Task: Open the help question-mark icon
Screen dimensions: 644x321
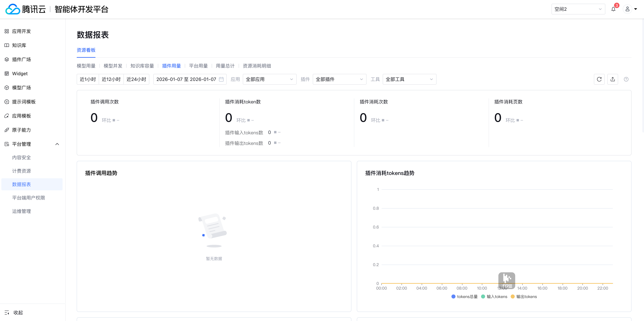Action: tap(626, 79)
